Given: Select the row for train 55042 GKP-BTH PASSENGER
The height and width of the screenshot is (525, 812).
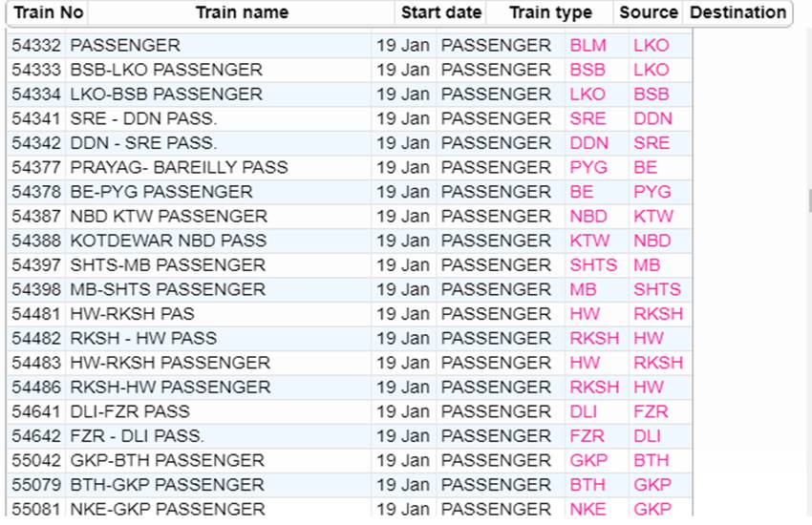Looking at the screenshot, I should point(350,460).
